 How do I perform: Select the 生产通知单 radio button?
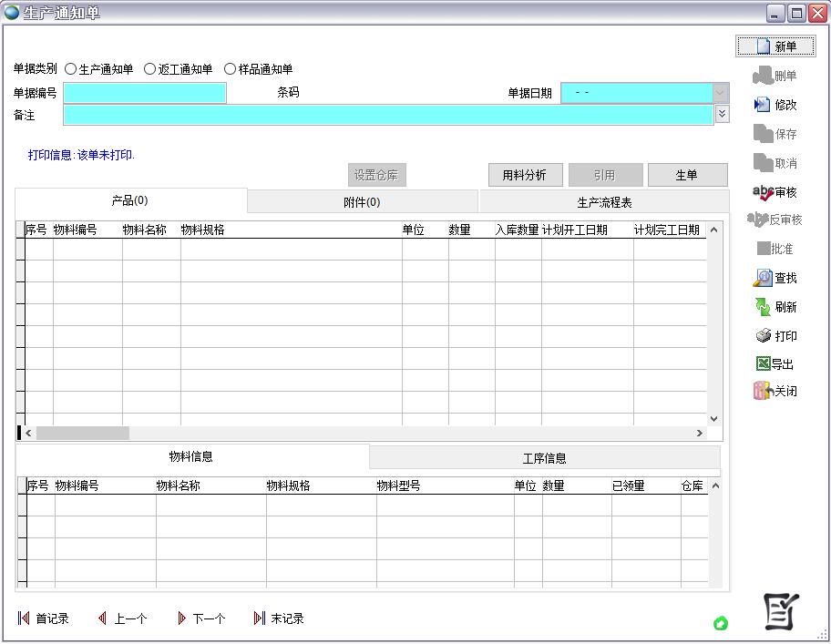coord(71,69)
